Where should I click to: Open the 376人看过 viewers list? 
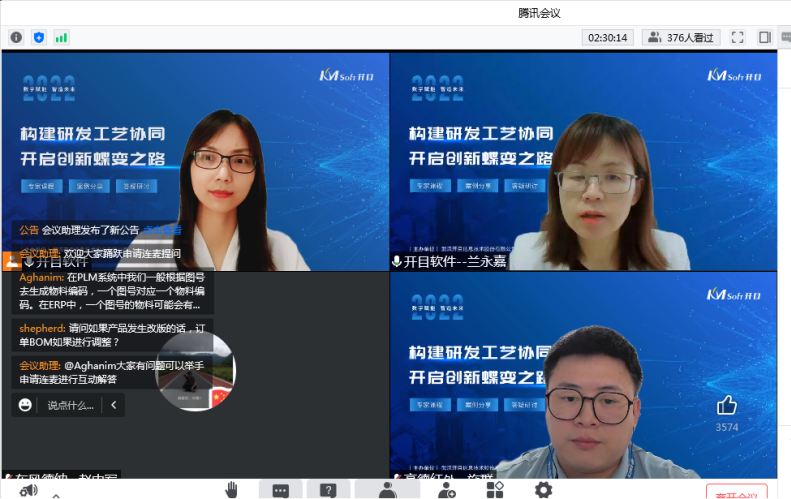[x=680, y=37]
